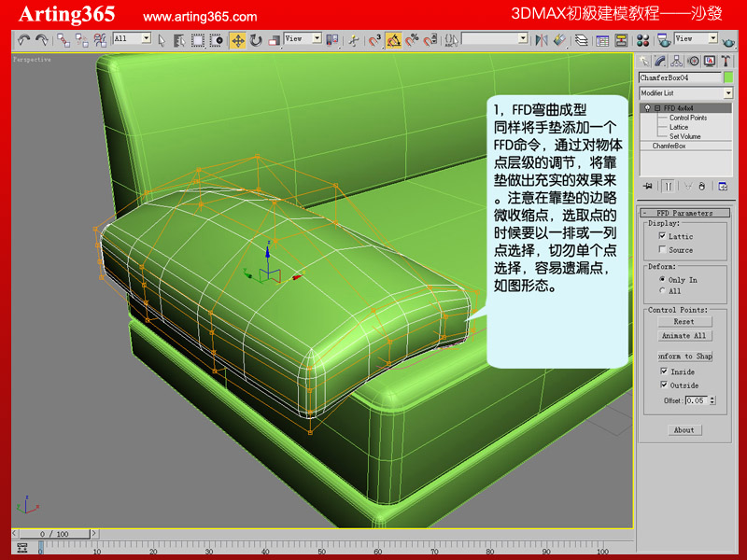
Task: Click Remove Modifier trash icon
Action: tap(702, 186)
